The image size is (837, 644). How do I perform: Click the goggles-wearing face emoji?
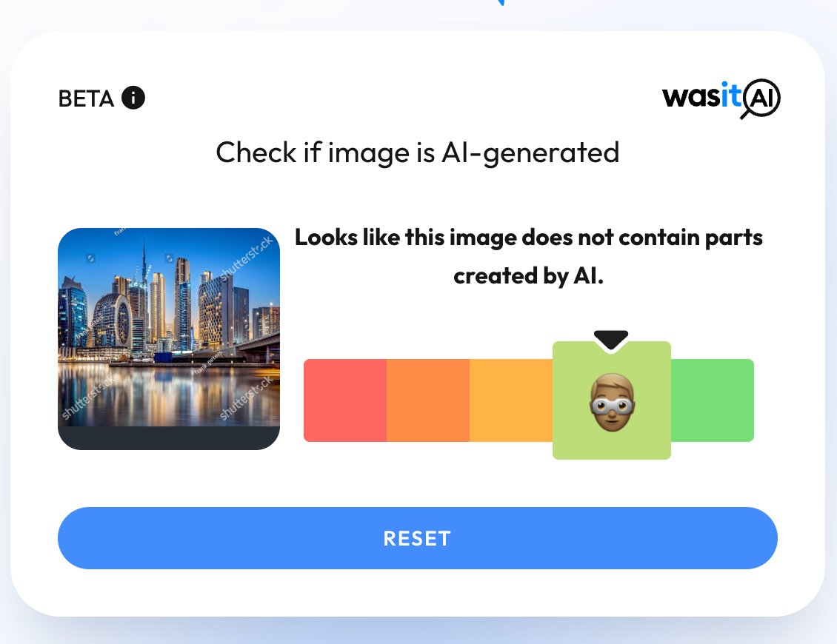tap(612, 402)
